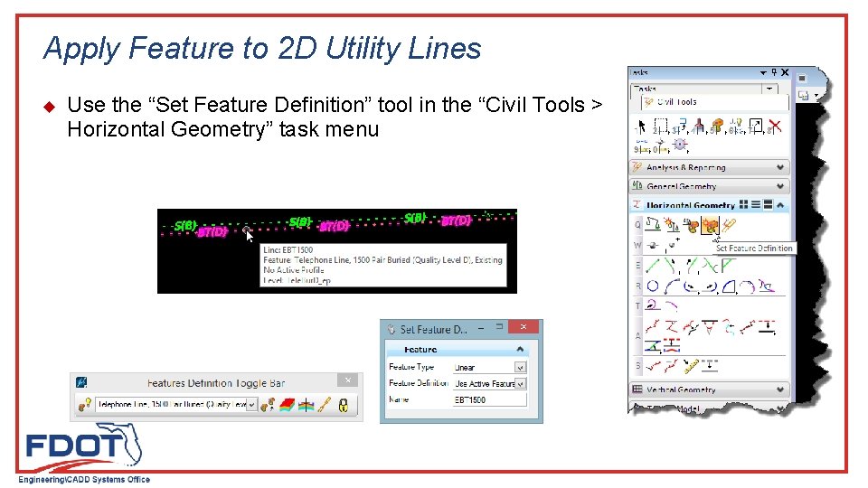Click the paintbrush Change Attributes tool
Viewport: 868px width, 488px height.
pos(699,127)
